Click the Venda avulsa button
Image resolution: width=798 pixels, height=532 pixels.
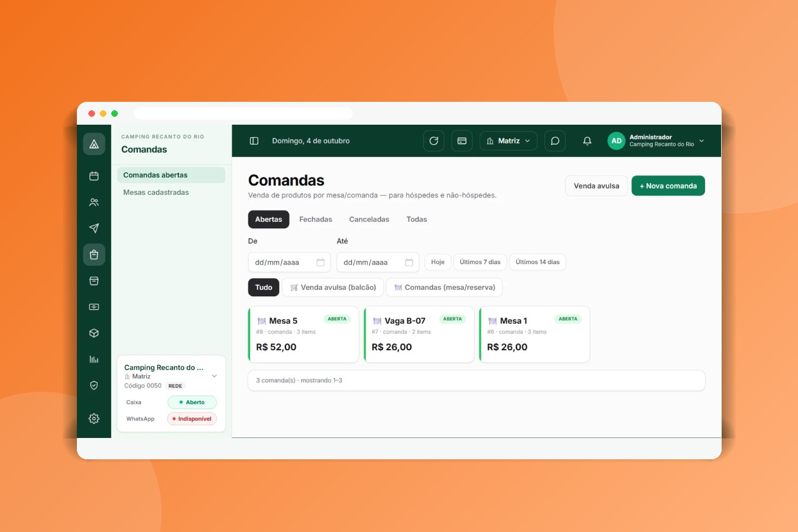596,186
